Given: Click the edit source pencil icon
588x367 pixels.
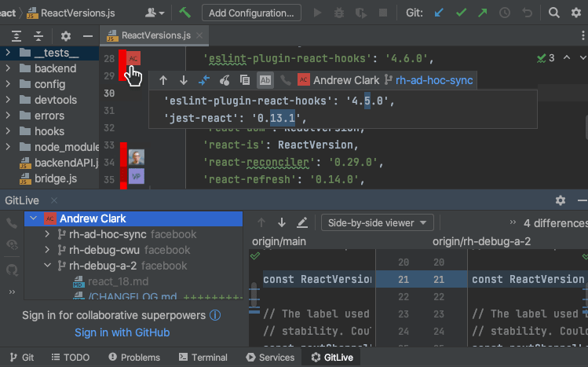Looking at the screenshot, I should point(302,223).
